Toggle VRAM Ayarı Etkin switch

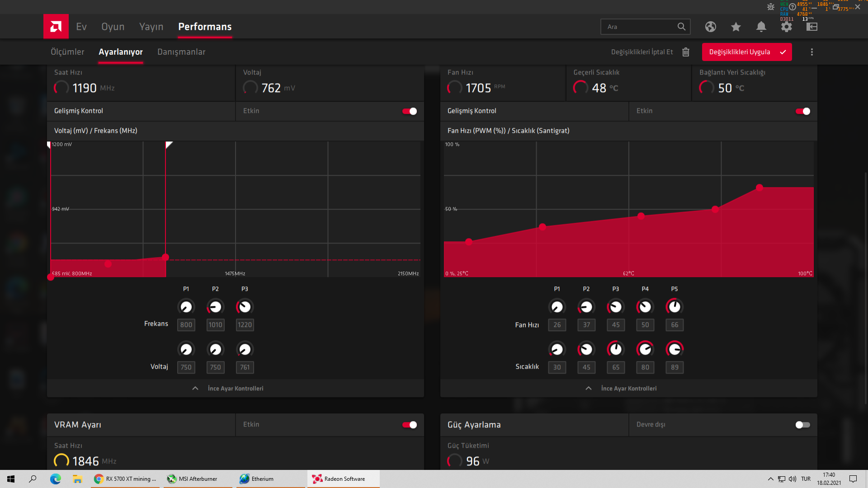(x=410, y=425)
